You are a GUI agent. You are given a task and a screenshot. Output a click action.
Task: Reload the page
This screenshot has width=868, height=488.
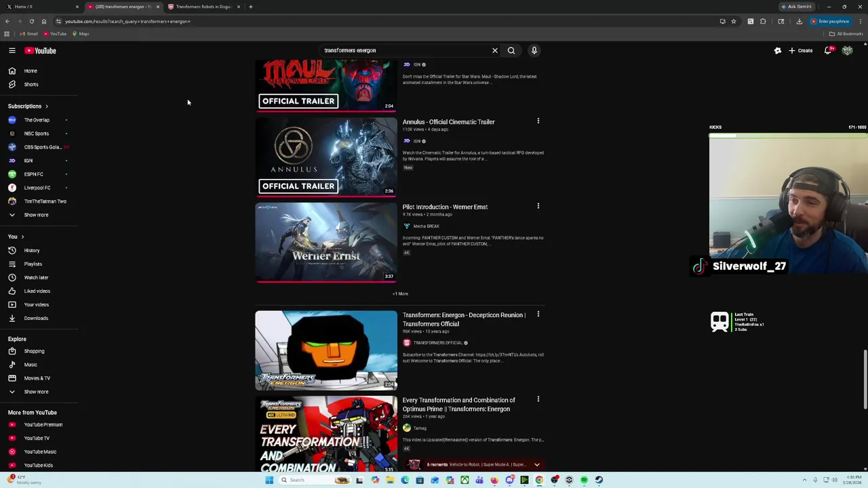pos(31,21)
